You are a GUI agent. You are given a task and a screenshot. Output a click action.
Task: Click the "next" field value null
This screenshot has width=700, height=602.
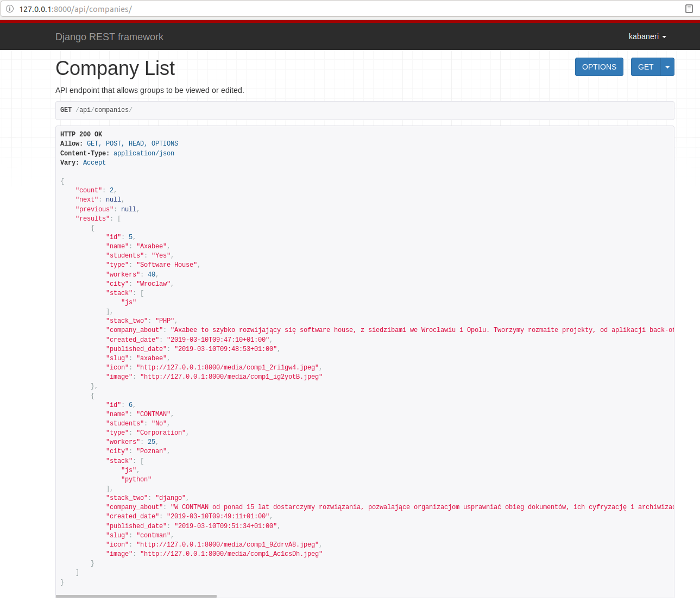113,199
